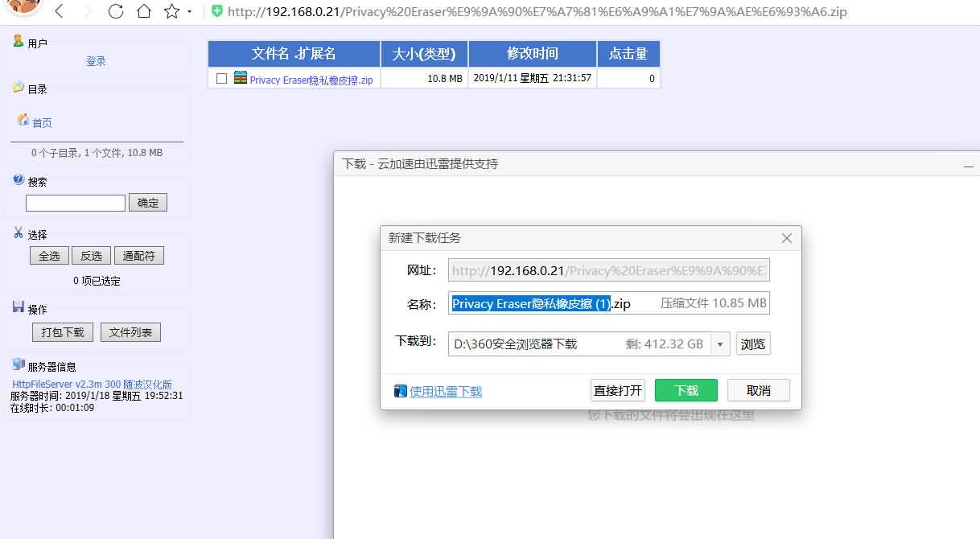Bookmark page with star icon
This screenshot has height=539, width=980.
pyautogui.click(x=171, y=11)
